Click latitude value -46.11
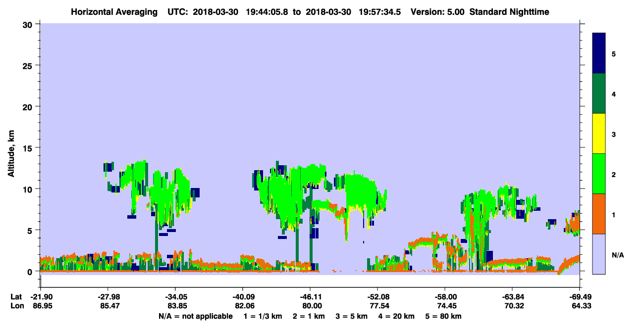Viewport: 644px width, 330px height. [310, 297]
